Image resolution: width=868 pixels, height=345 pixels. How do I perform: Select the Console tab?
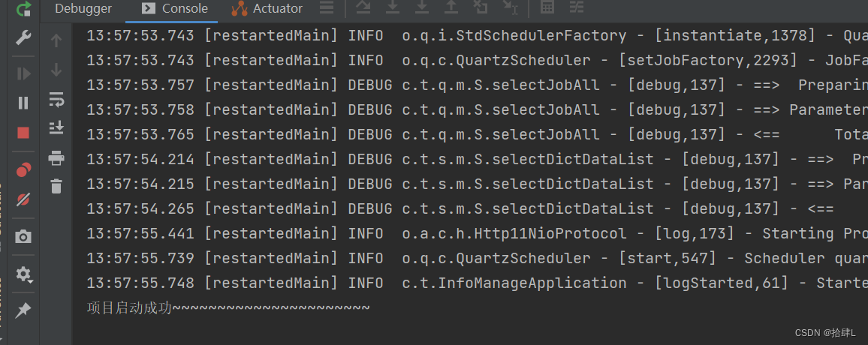tap(175, 8)
